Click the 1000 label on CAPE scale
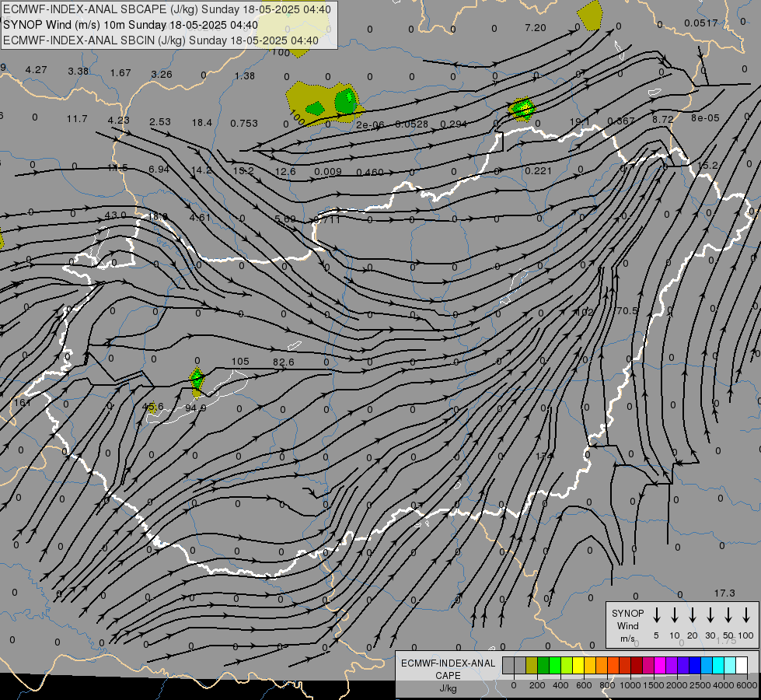761x700 pixels. [x=630, y=685]
